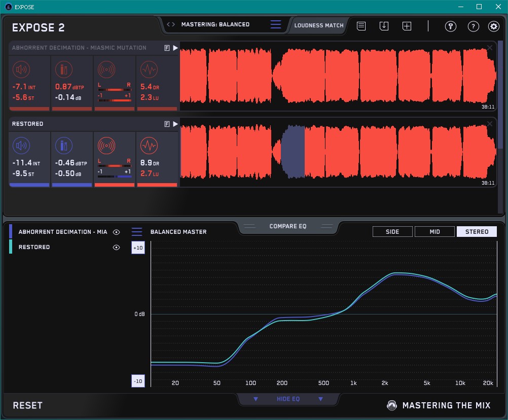Open the notes document icon
This screenshot has height=420, width=508.
point(361,26)
